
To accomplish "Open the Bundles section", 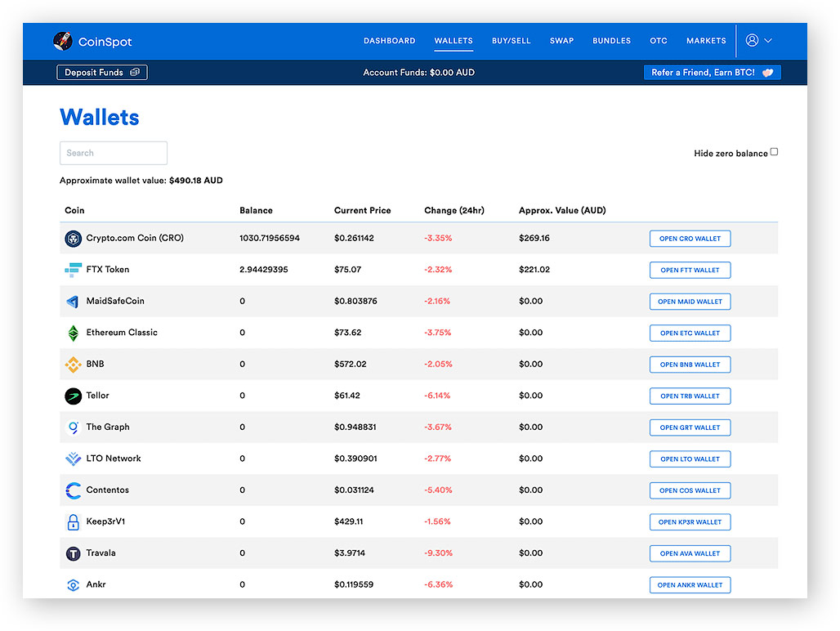I will [611, 41].
